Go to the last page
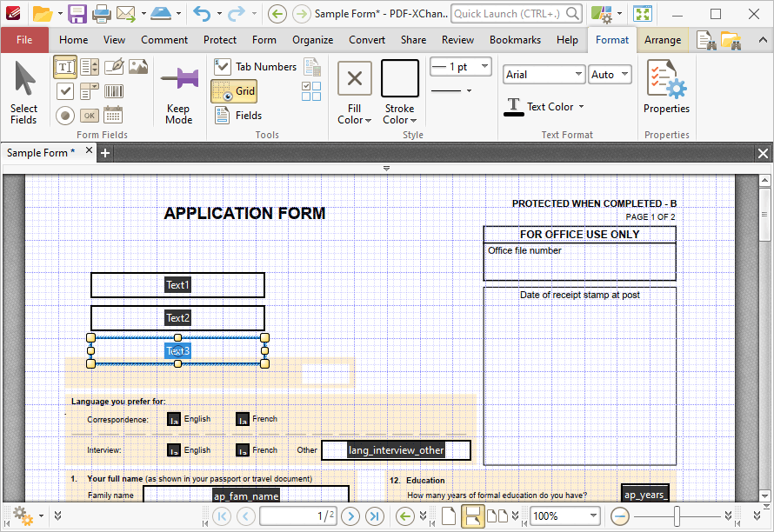The width and height of the screenshot is (774, 532). pos(375,516)
